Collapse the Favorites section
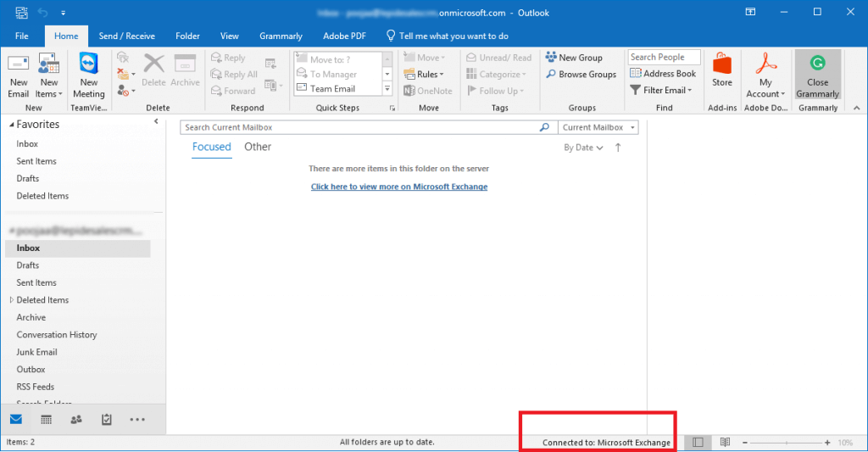The image size is (868, 452). tap(11, 125)
